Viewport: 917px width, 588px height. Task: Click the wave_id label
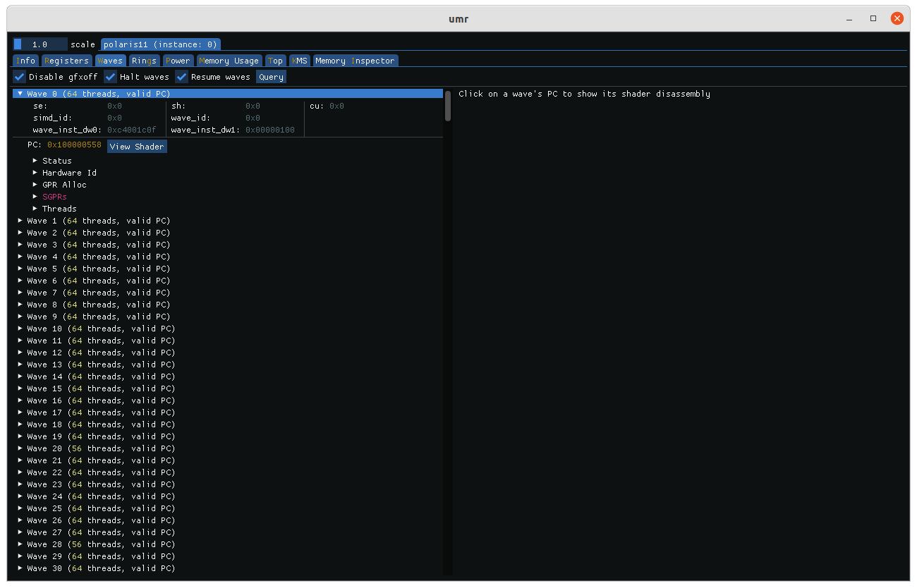coord(190,118)
